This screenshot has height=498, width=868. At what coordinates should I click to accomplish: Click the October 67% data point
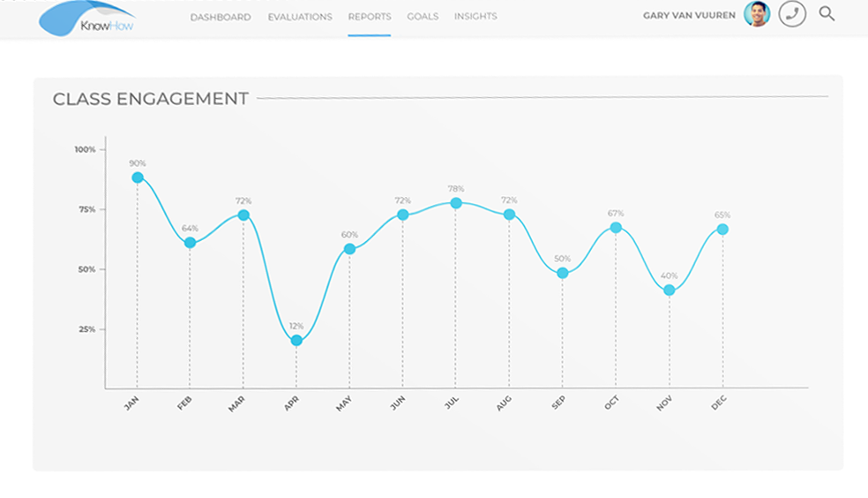pyautogui.click(x=616, y=228)
